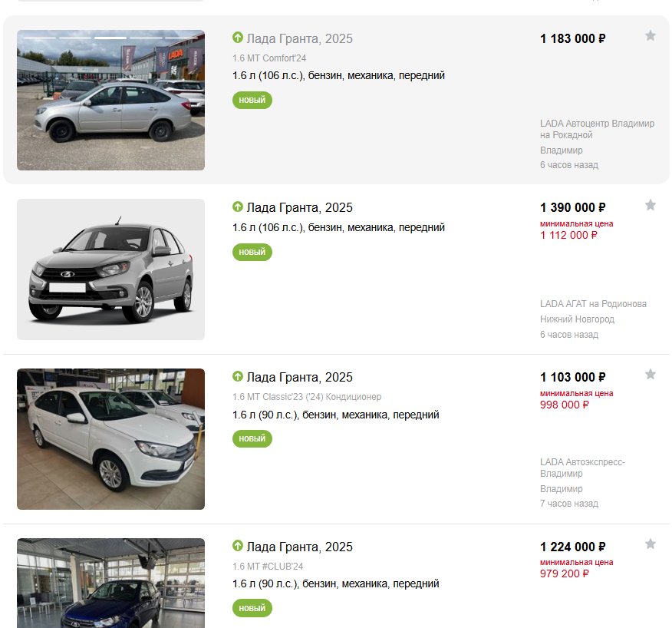The height and width of the screenshot is (628, 672).
Task: Open Лада Гранта #CLUB'24 listing title
Action: 299,547
